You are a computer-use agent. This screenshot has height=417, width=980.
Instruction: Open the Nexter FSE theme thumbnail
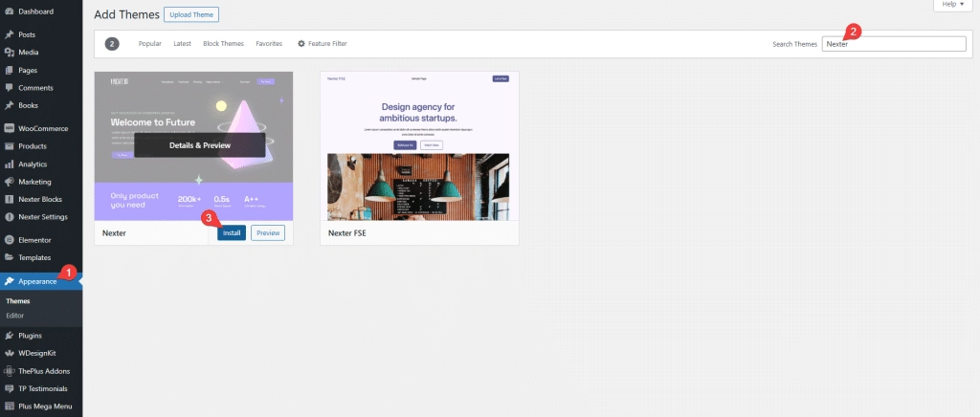coord(419,145)
